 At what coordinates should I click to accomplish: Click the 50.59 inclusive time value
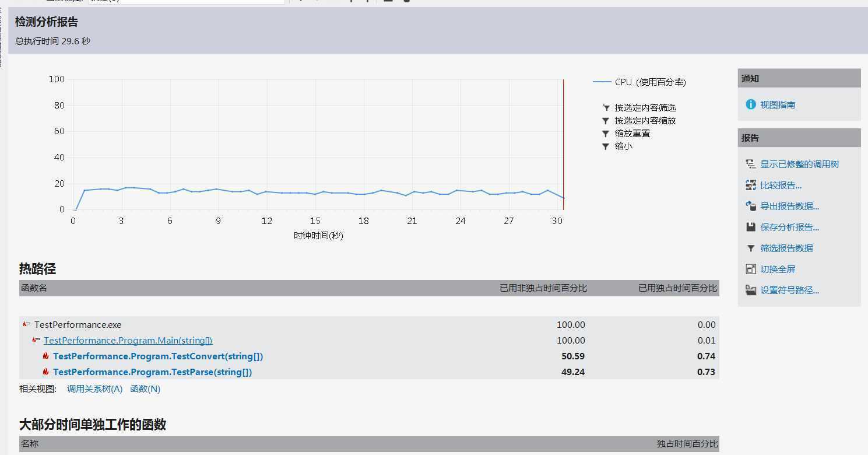[573, 356]
